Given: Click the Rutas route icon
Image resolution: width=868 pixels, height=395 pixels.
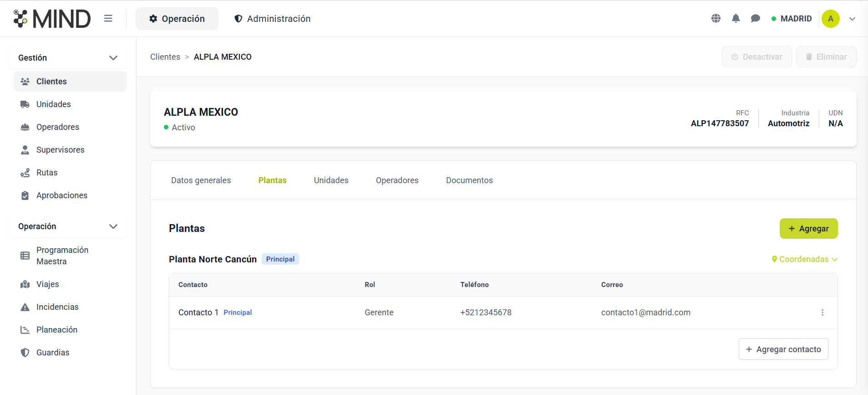Looking at the screenshot, I should coord(25,173).
